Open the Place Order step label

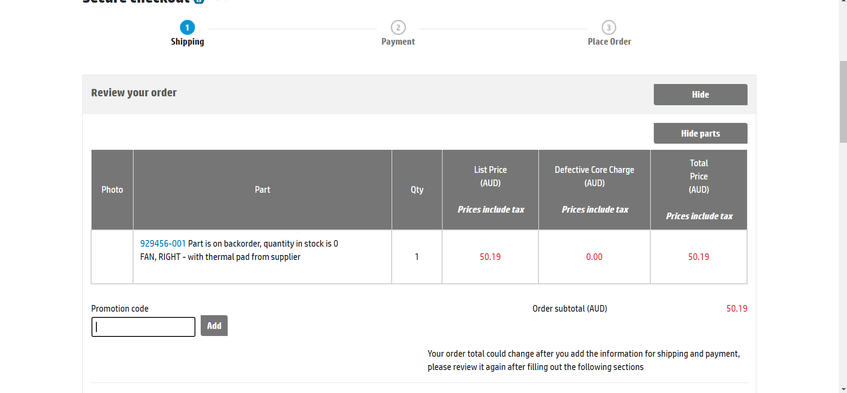(x=609, y=42)
